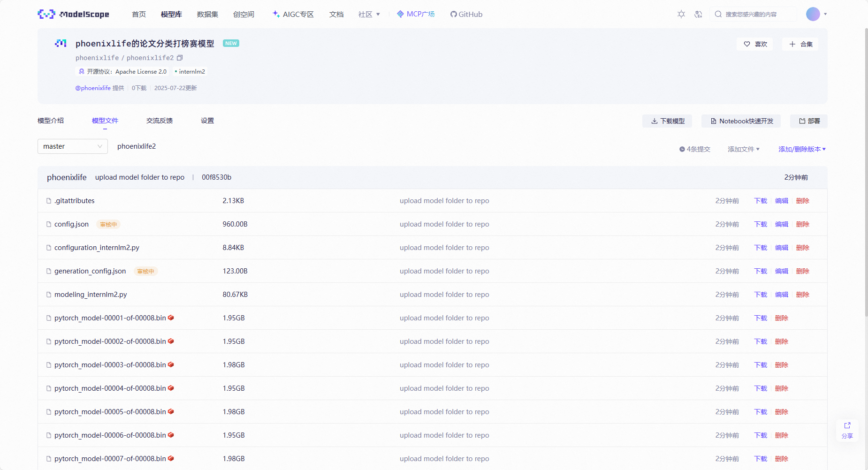This screenshot has height=470, width=868.
Task: Open 模型库 in navbar
Action: coord(171,14)
